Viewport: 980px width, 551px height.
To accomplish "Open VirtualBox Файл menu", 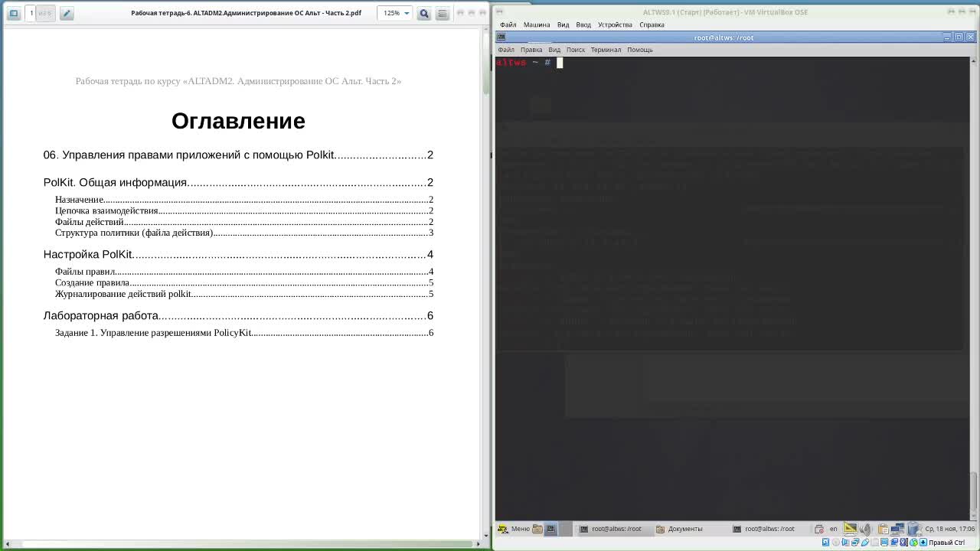I will tap(508, 24).
